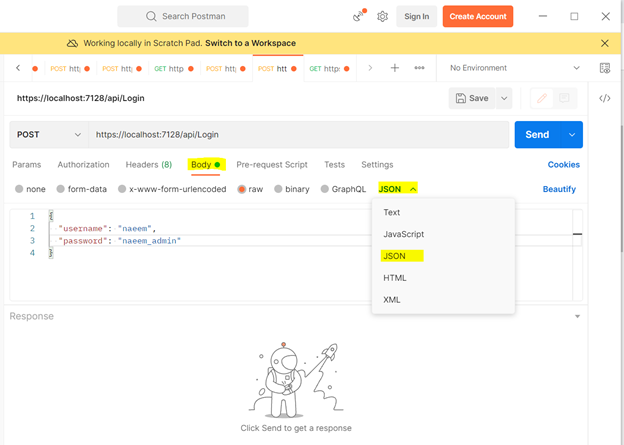Click the Send button

click(537, 135)
